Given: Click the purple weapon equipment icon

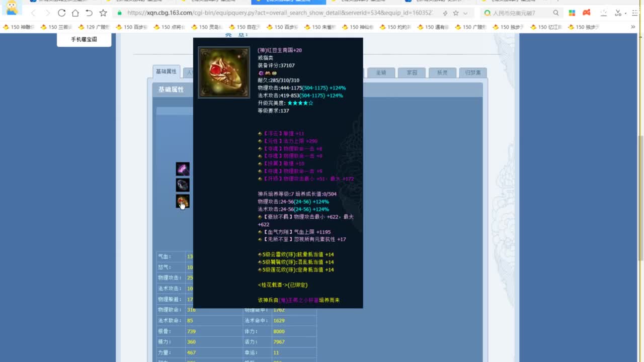Looking at the screenshot, I should [x=183, y=169].
